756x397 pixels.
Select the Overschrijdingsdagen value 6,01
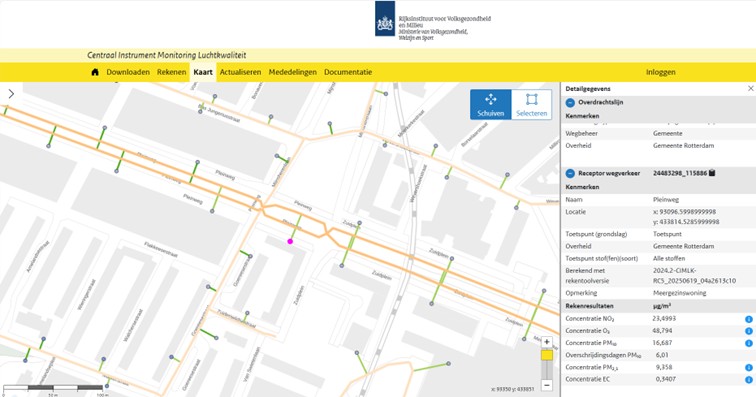(x=662, y=355)
